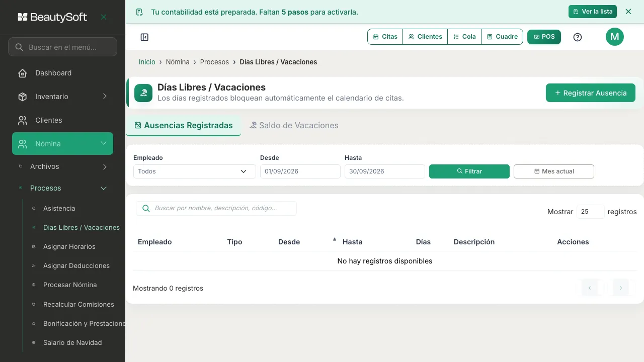The image size is (644, 362).
Task: Click the Mostrar registros count field
Action: [x=590, y=212]
